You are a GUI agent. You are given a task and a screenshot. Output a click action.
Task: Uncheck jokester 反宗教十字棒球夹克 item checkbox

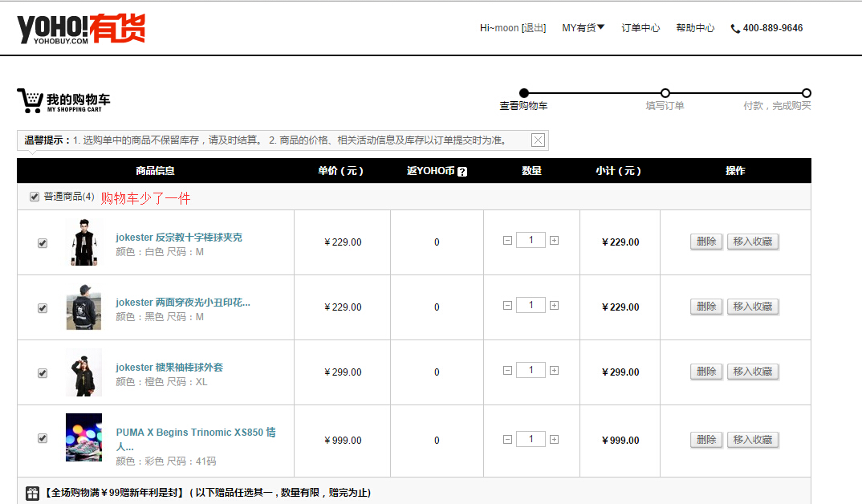[x=43, y=243]
